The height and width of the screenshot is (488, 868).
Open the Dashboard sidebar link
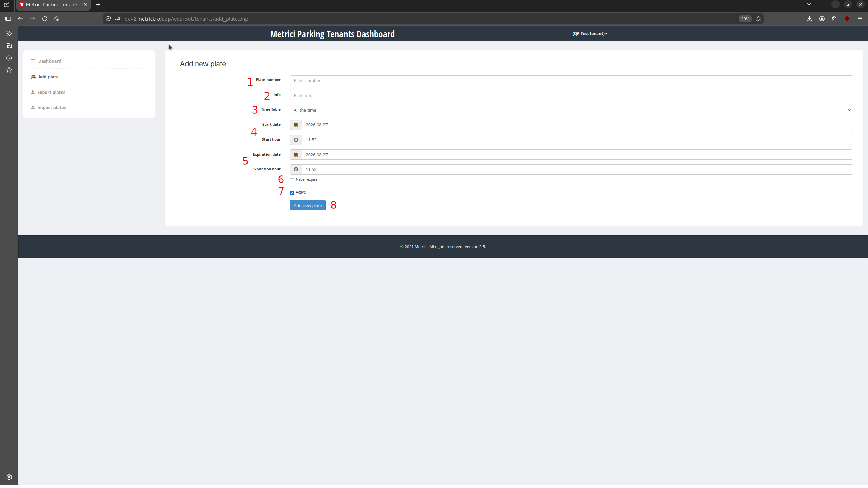click(50, 61)
